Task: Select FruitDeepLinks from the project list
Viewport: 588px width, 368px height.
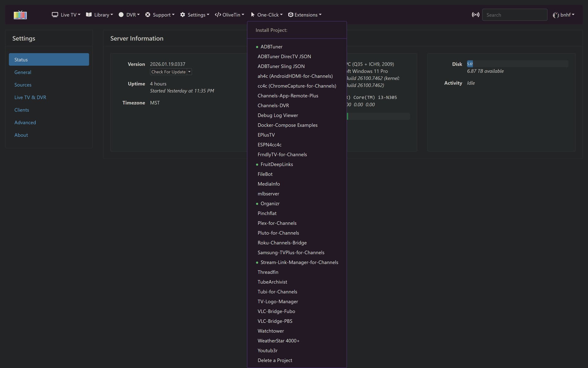Action: (x=277, y=164)
